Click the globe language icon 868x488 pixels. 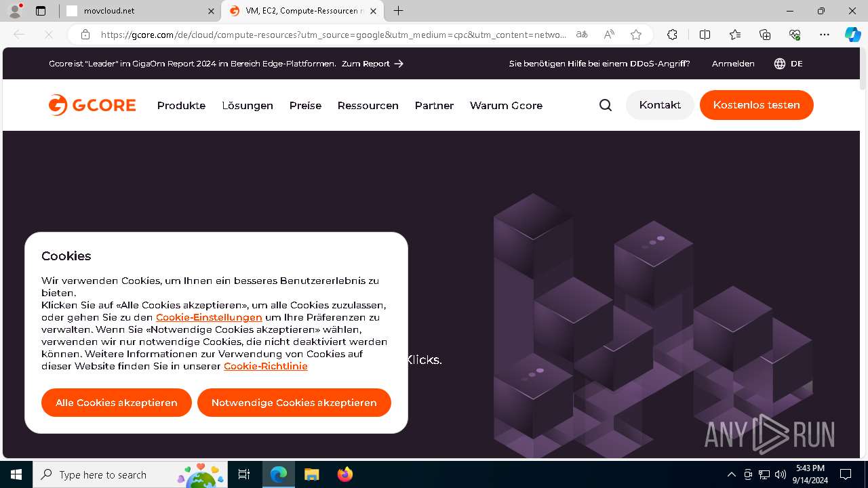780,64
